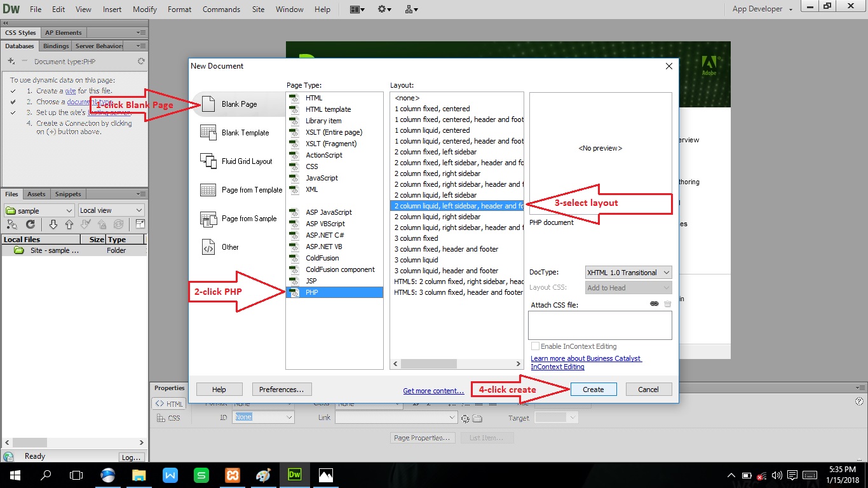This screenshot has height=488, width=868.
Task: Open the Preferences... button
Action: click(x=281, y=390)
